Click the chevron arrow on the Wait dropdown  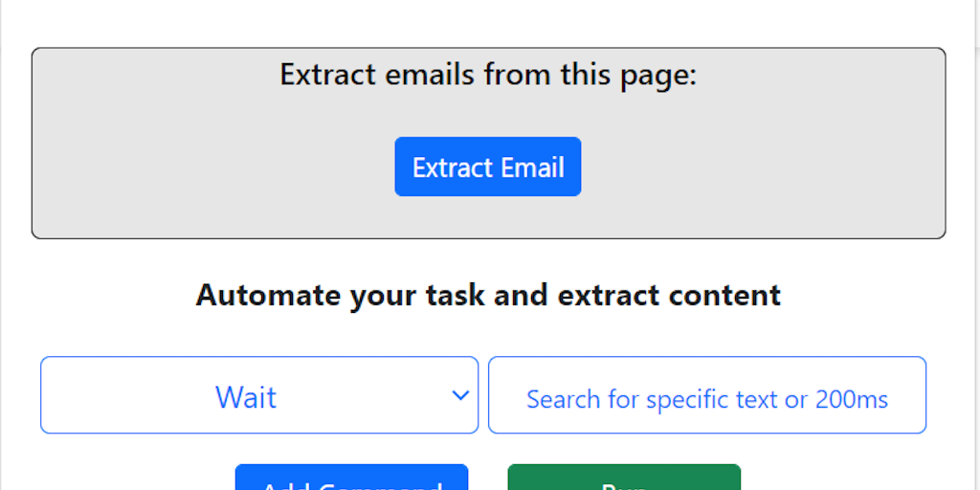pyautogui.click(x=460, y=395)
